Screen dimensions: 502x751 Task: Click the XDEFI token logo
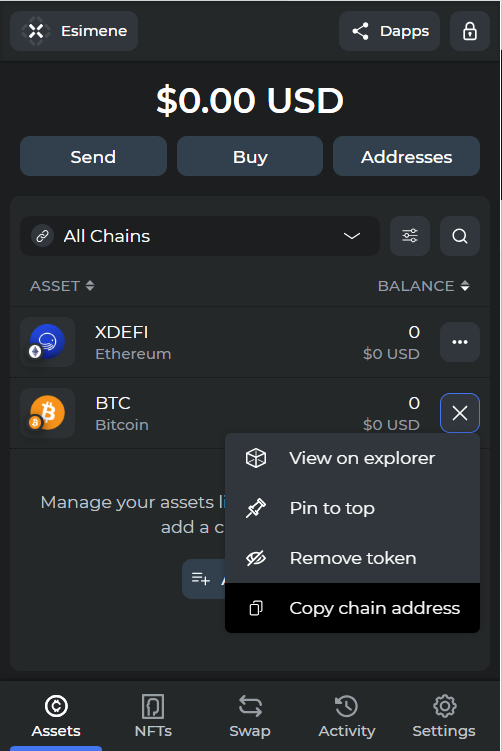pyautogui.click(x=47, y=342)
